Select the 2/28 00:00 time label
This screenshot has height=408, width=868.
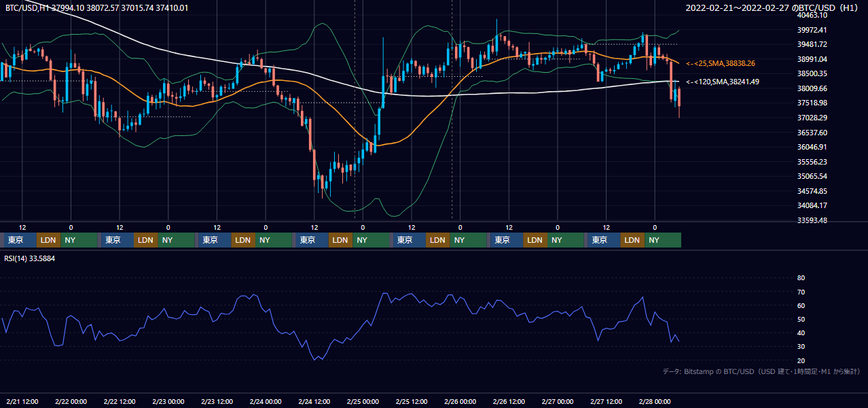[655, 401]
